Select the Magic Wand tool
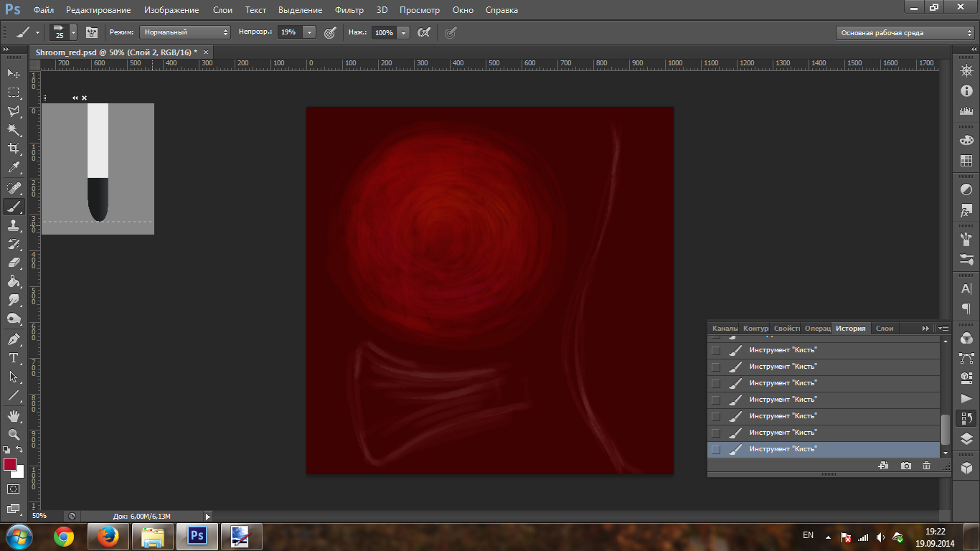Image resolution: width=980 pixels, height=551 pixels. [x=14, y=129]
